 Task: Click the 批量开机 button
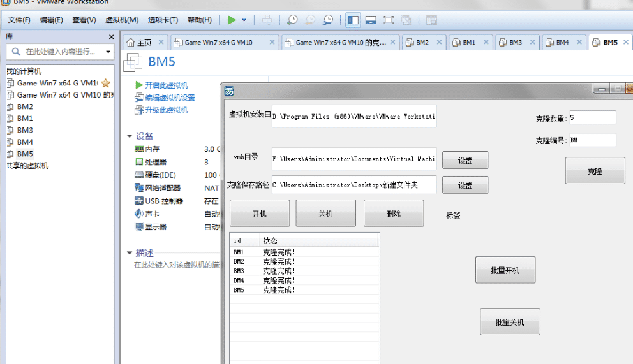pos(505,270)
